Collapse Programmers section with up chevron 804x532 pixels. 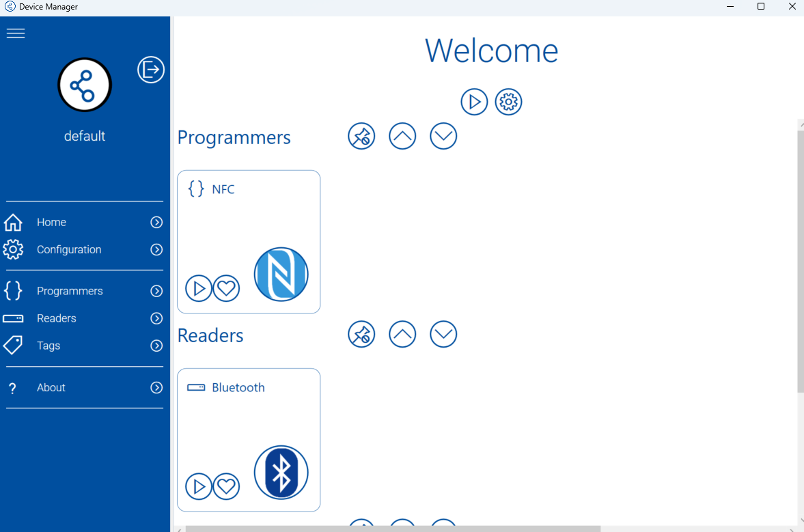(402, 137)
